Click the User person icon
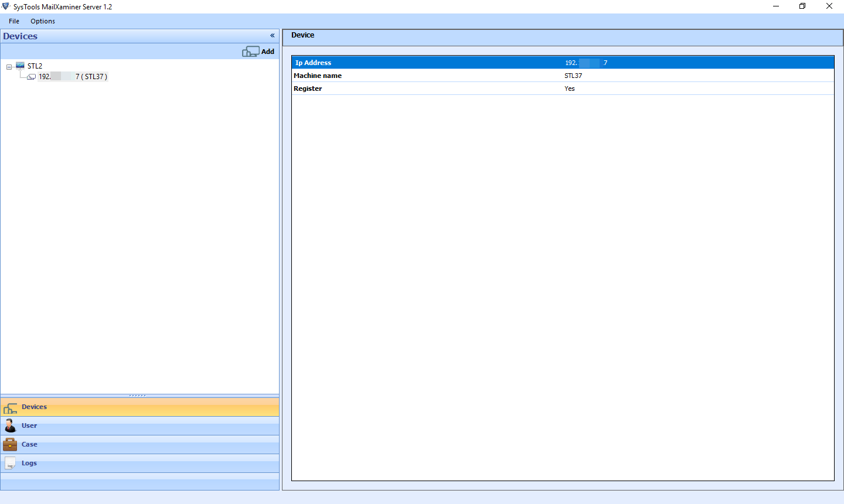Screen dimensions: 844x504 point(10,425)
